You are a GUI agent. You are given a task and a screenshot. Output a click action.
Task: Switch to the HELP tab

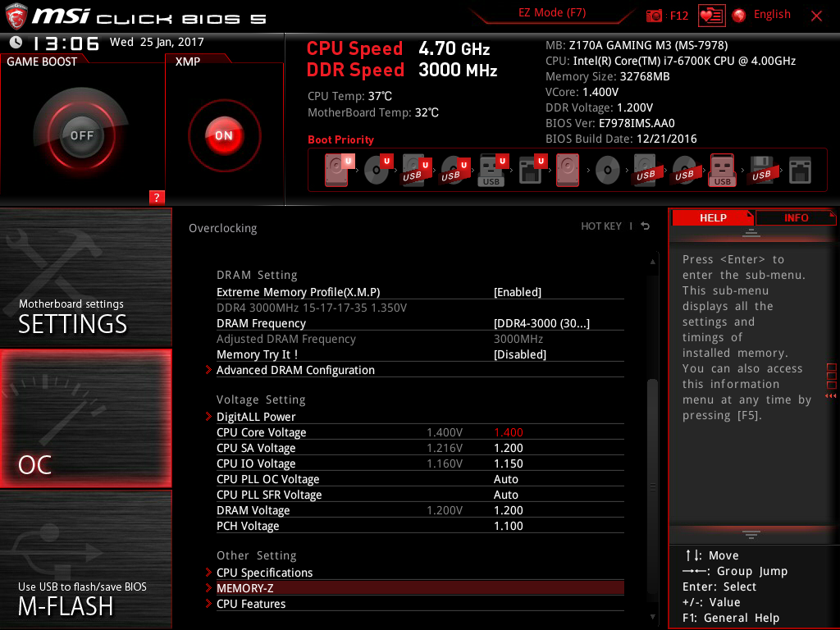[x=713, y=217]
